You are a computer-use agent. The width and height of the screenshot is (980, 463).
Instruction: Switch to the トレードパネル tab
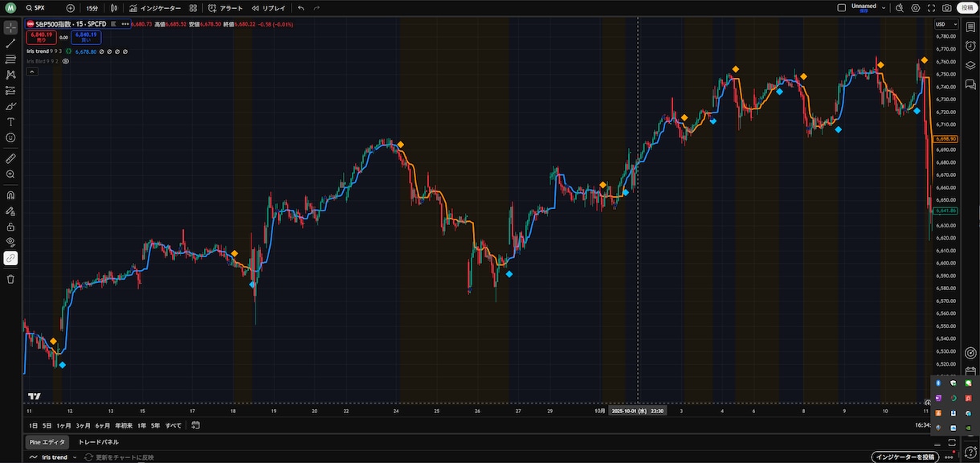(98, 442)
